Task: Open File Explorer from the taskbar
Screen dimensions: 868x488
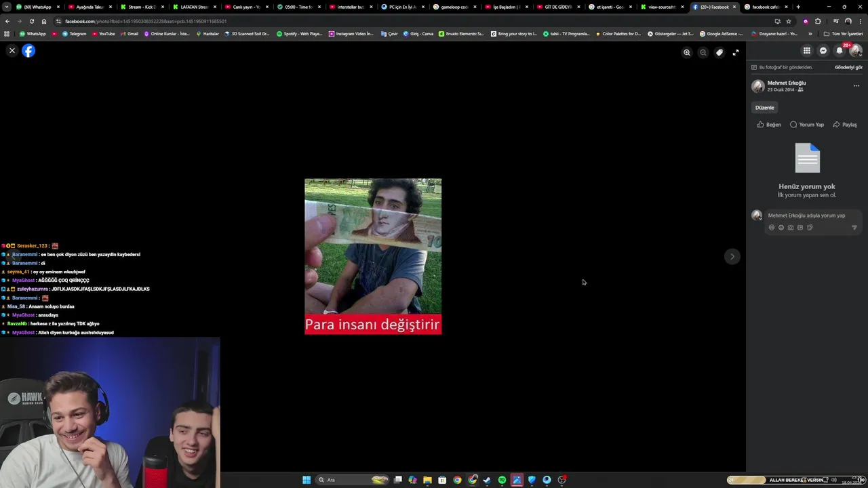Action: coord(427,480)
